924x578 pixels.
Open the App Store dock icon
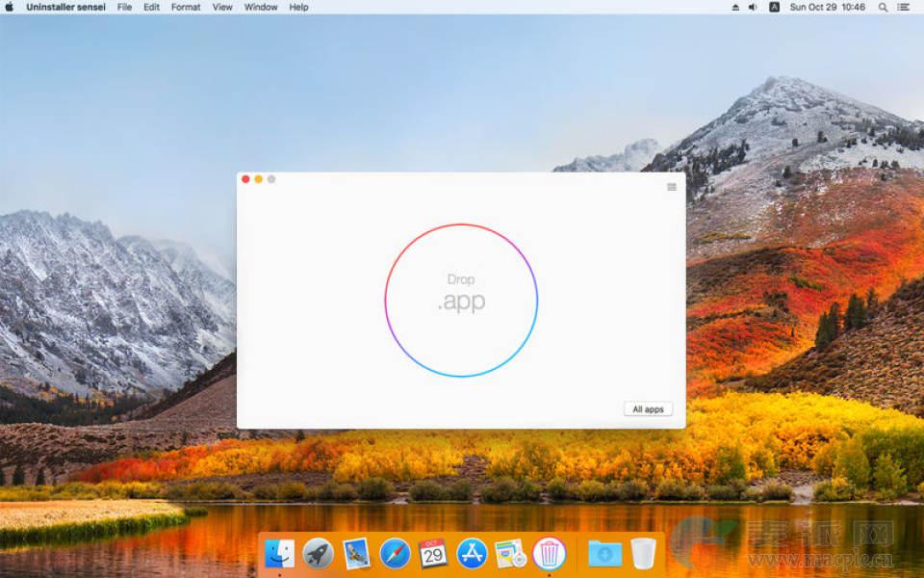click(472, 553)
